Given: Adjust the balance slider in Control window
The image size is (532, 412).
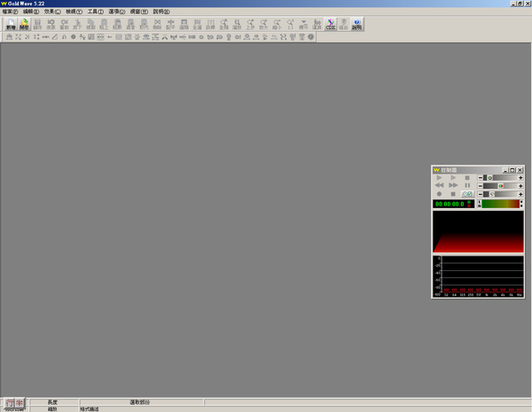Looking at the screenshot, I should point(500,186).
